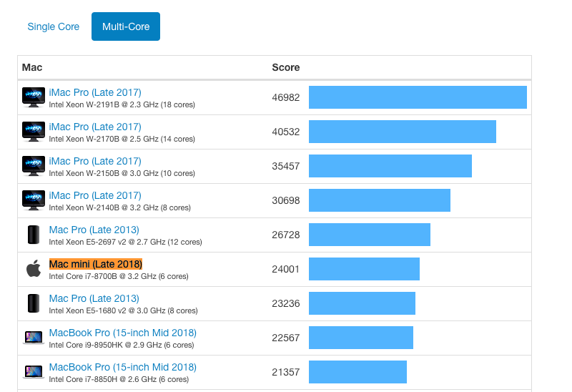This screenshot has height=392, width=572.
Task: Click score value 46982
Action: click(x=285, y=97)
